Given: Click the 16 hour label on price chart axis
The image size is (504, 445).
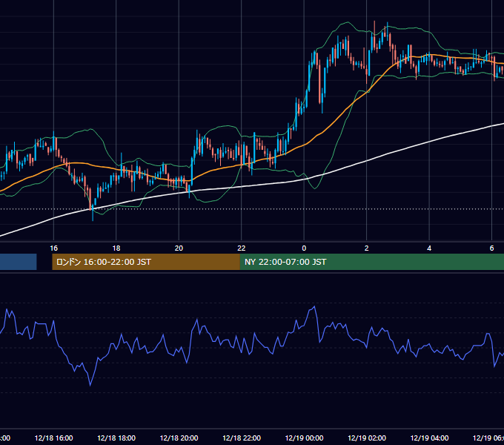Looking at the screenshot, I should 53,248.
